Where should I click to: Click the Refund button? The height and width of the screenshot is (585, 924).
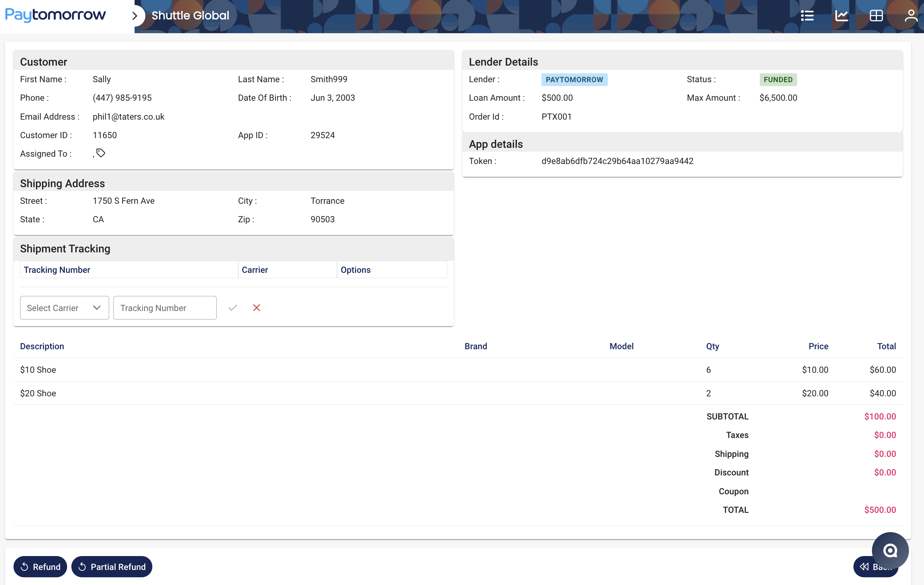tap(40, 567)
